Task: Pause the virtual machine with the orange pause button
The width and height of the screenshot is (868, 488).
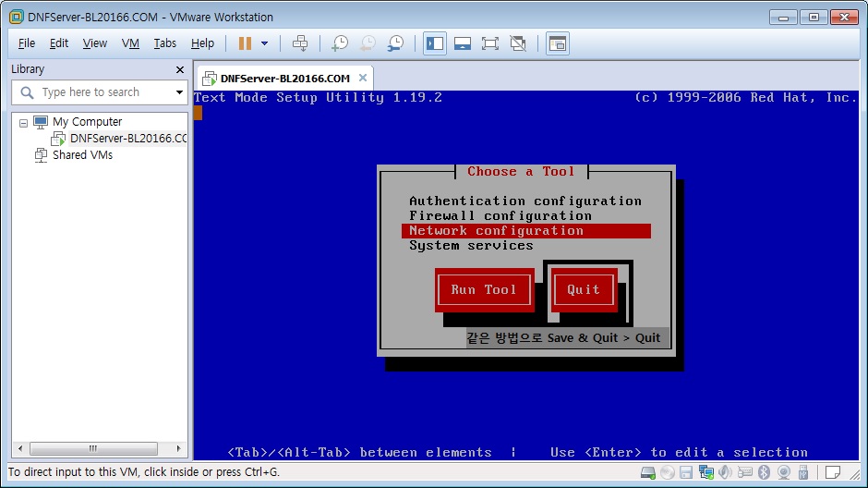Action: click(245, 43)
